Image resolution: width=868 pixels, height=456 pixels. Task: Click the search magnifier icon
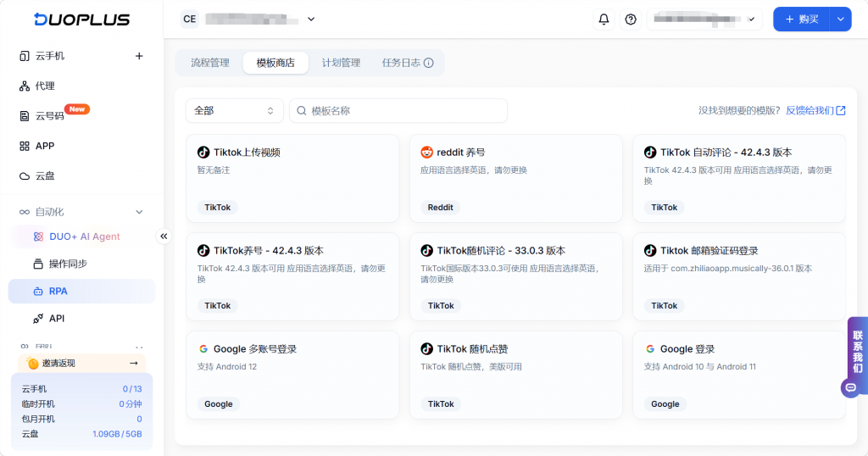[302, 111]
